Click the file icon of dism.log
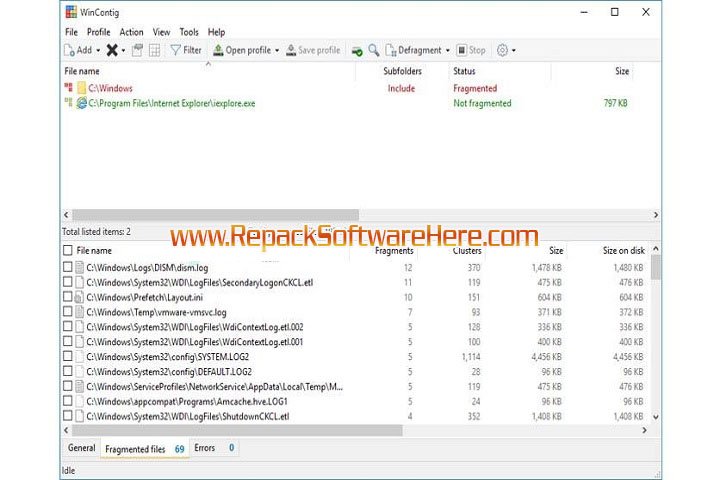The width and height of the screenshot is (720, 480). 79,267
